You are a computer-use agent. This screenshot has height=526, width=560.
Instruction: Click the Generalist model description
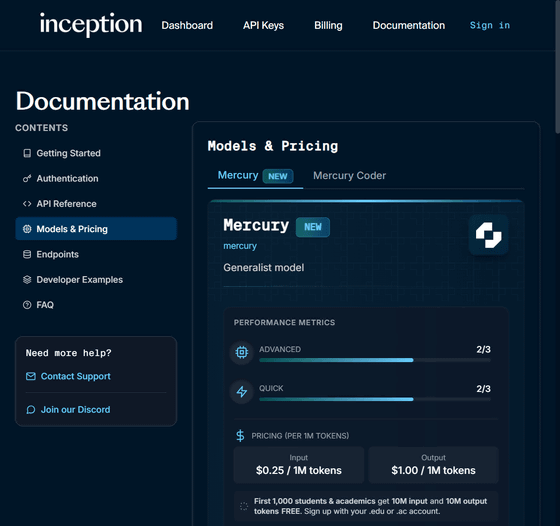pos(264,267)
